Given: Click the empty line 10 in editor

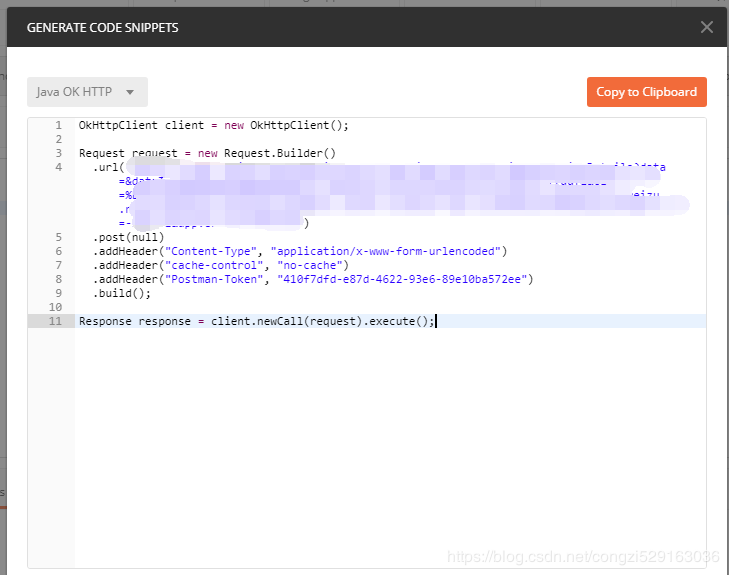Looking at the screenshot, I should click(300, 307).
